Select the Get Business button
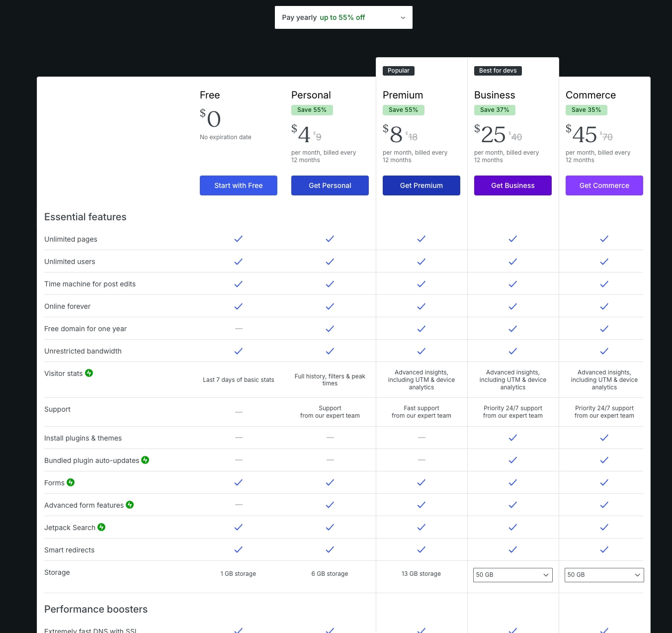 [x=513, y=185]
